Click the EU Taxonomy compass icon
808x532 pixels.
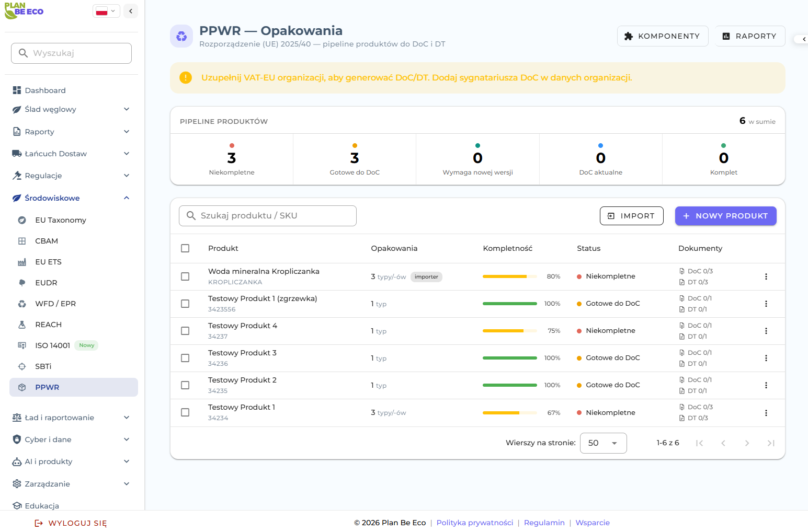point(22,220)
